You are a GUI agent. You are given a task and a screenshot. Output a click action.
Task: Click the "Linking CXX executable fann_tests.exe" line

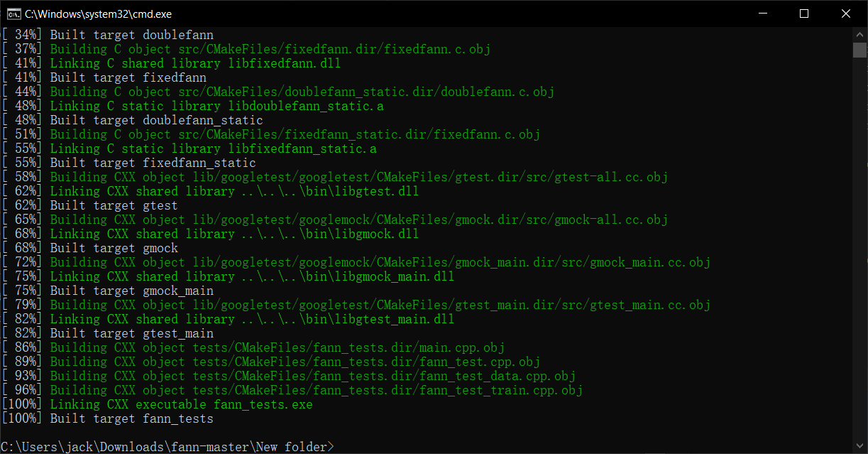click(181, 404)
